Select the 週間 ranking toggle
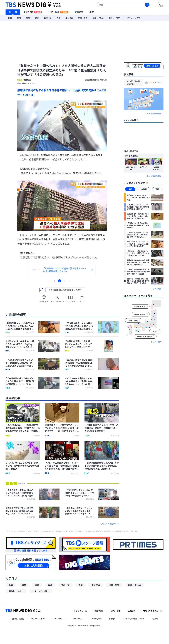The image size is (169, 644). coord(157,189)
